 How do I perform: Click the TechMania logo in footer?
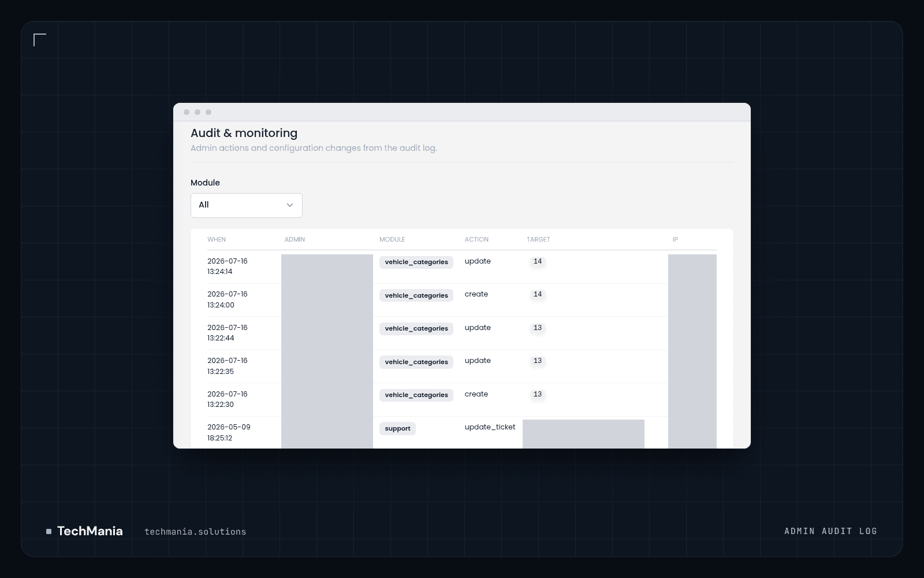84,531
